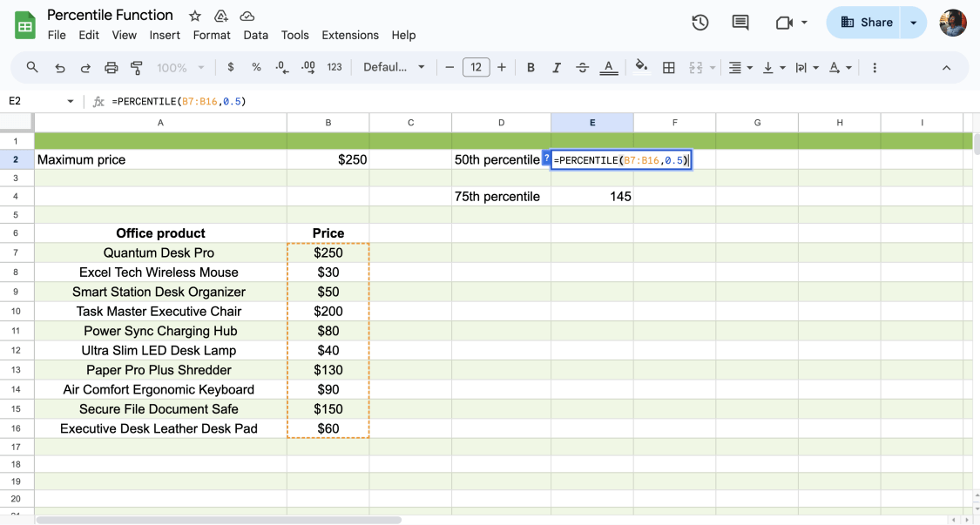Open the paint format tool

pos(137,67)
